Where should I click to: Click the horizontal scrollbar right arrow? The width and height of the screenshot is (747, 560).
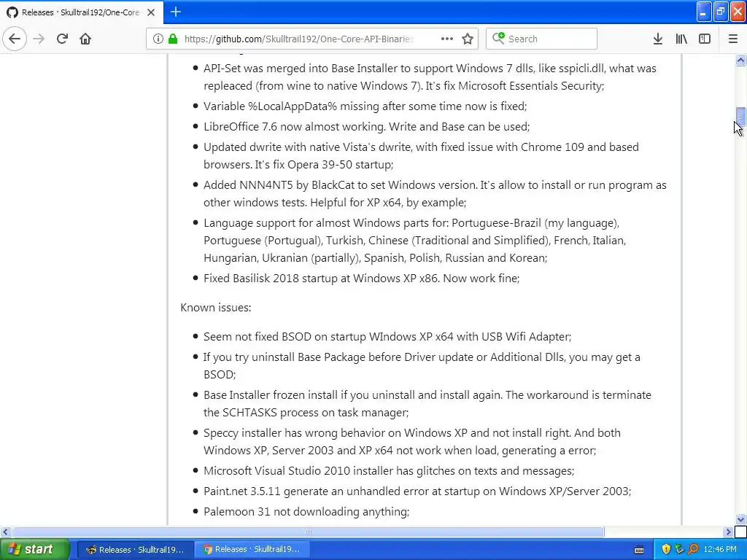[x=728, y=532]
